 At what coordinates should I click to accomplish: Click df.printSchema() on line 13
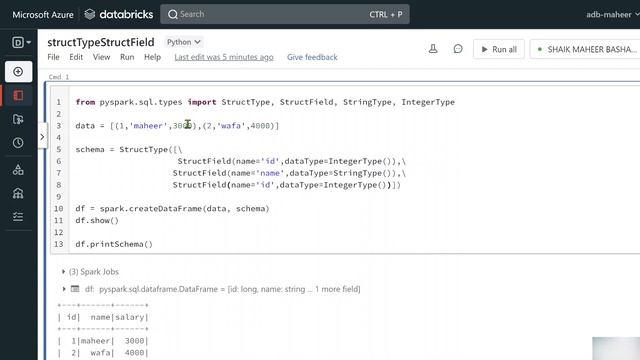114,244
